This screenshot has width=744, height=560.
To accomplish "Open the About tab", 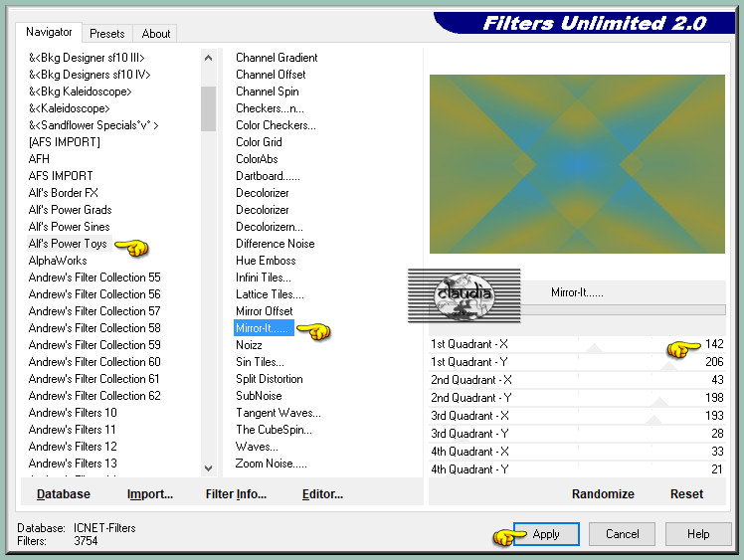I will point(155,34).
